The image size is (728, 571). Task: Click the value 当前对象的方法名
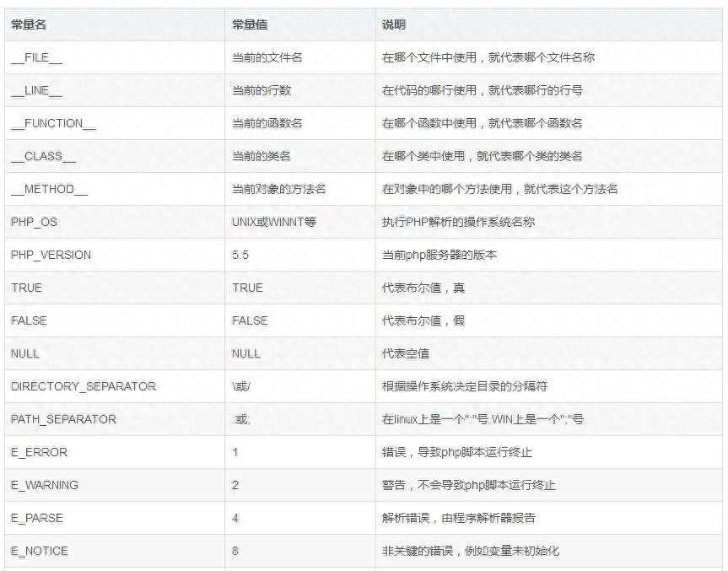click(x=279, y=190)
